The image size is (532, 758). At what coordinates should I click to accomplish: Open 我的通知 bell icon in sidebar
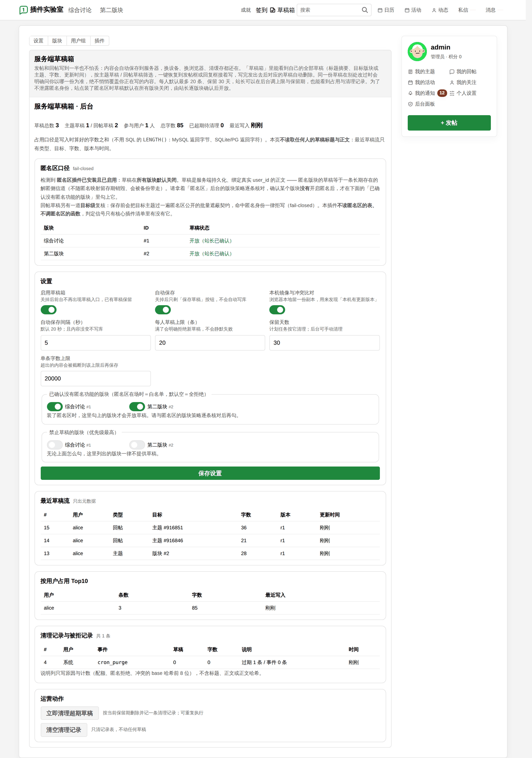[x=410, y=93]
